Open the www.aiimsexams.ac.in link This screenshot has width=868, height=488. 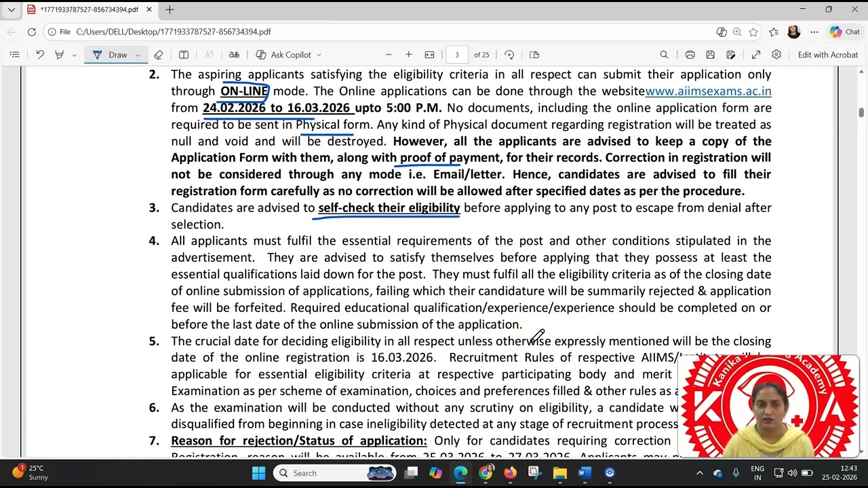coord(708,91)
